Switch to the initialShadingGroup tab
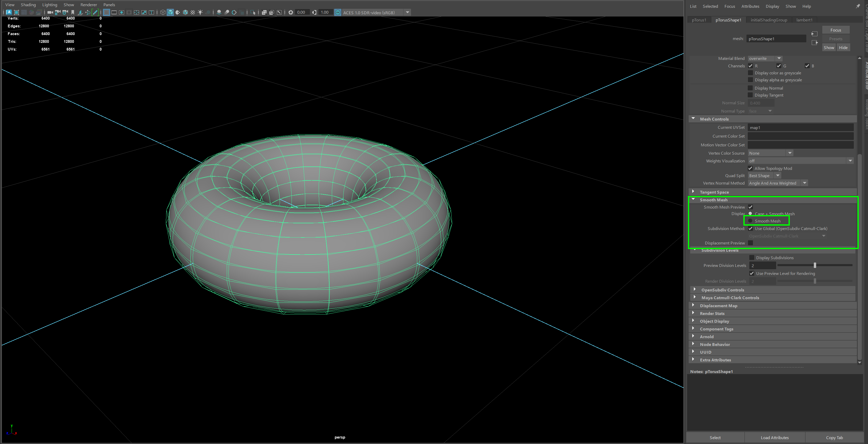This screenshot has width=868, height=444. [x=769, y=20]
